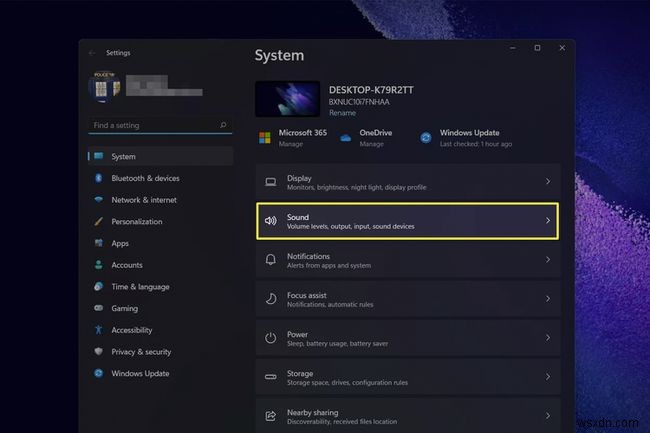Click the desktop wallpaper thumbnail

pyautogui.click(x=287, y=99)
